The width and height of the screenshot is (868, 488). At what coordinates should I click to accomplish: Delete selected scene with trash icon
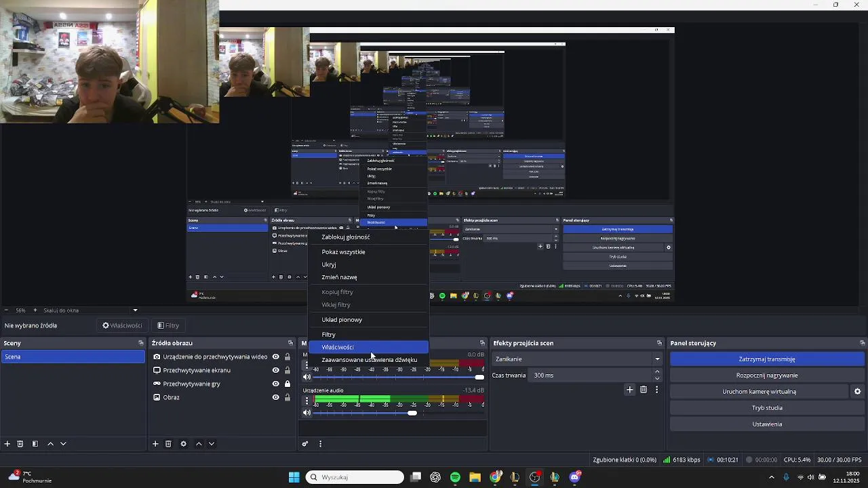(20, 444)
